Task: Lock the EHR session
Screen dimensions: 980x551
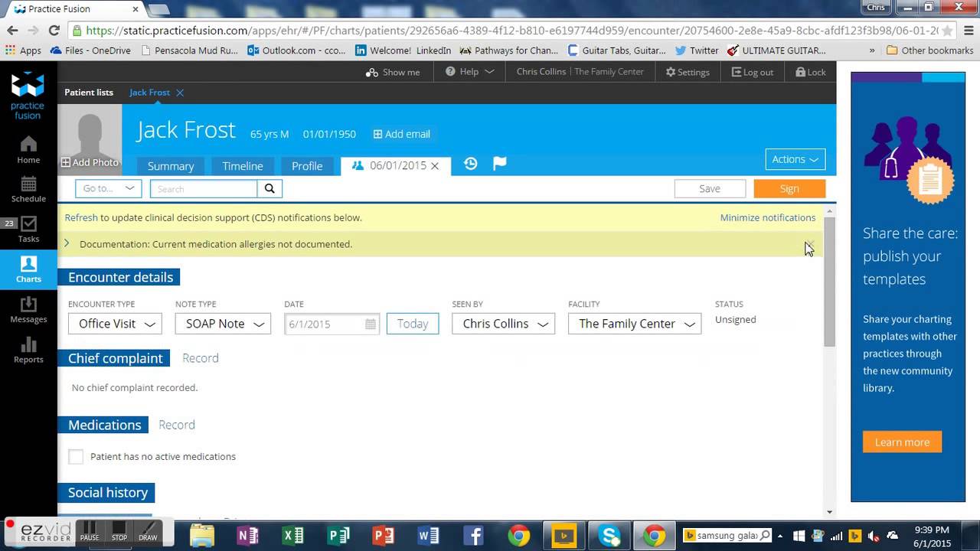Action: click(810, 72)
